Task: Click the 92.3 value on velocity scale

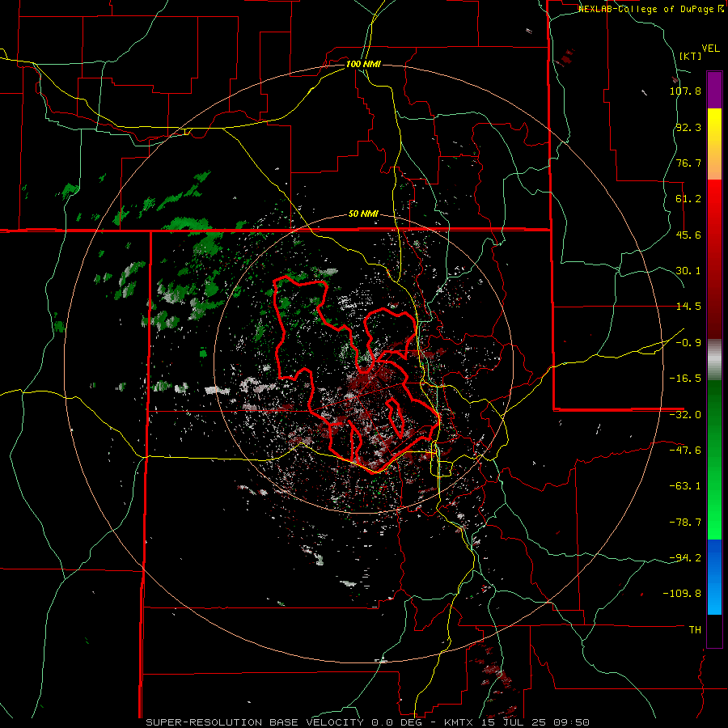Action: (x=688, y=127)
